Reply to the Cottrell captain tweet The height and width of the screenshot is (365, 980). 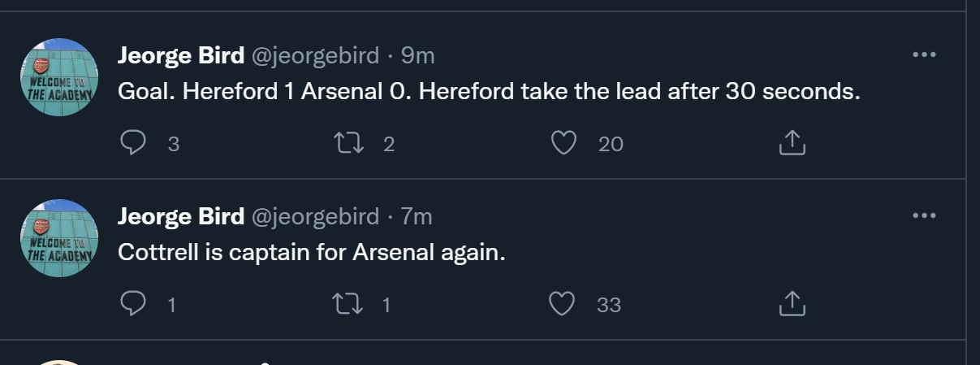[132, 305]
